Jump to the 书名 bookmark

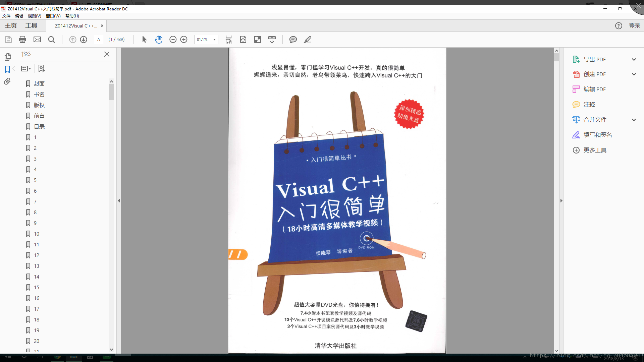[x=39, y=94]
